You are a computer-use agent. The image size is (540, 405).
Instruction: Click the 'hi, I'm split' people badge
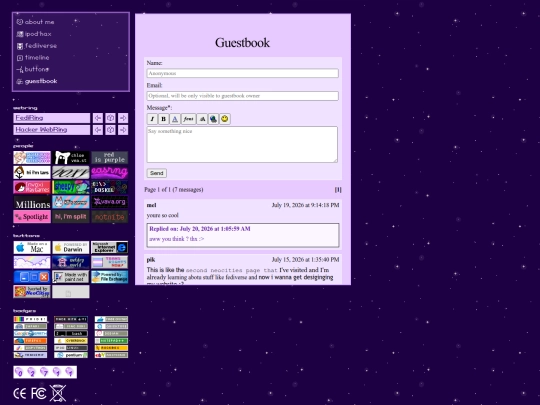tap(71, 217)
